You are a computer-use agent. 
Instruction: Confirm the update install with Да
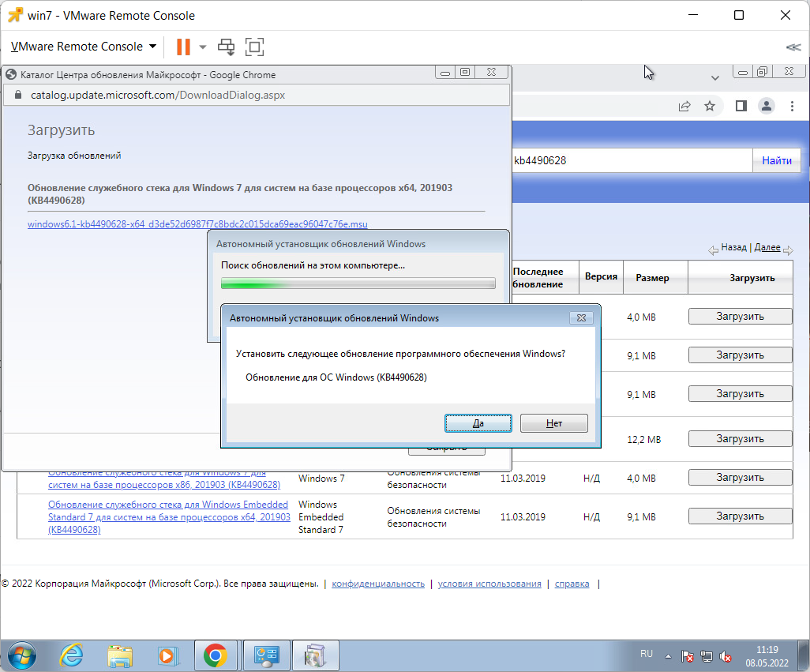478,423
